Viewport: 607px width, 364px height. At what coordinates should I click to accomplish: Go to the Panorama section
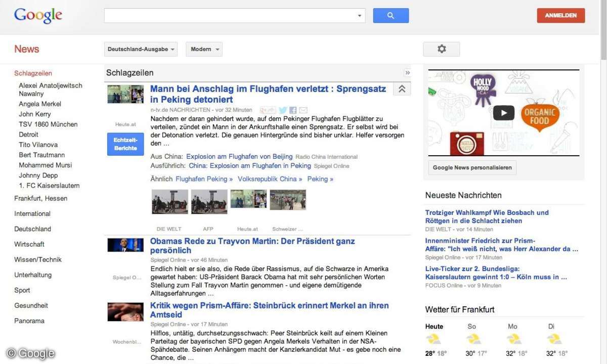click(x=29, y=321)
